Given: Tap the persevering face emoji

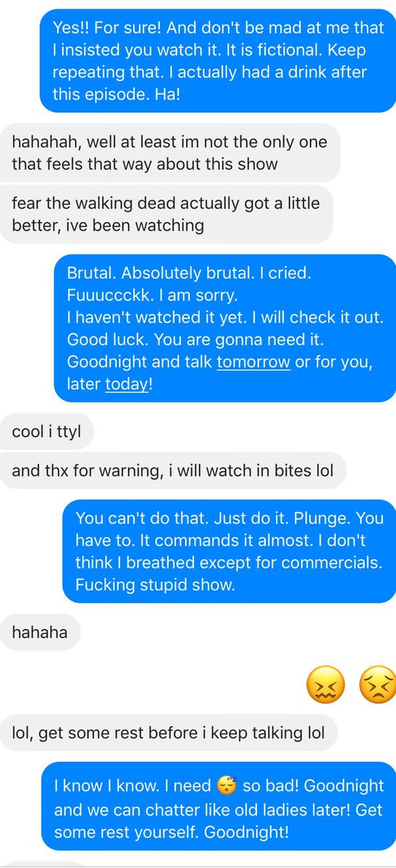Looking at the screenshot, I should (377, 686).
